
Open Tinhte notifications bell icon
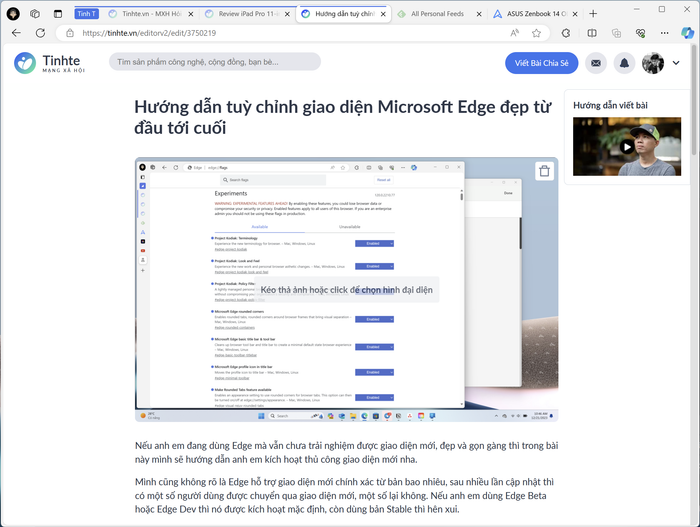click(624, 63)
